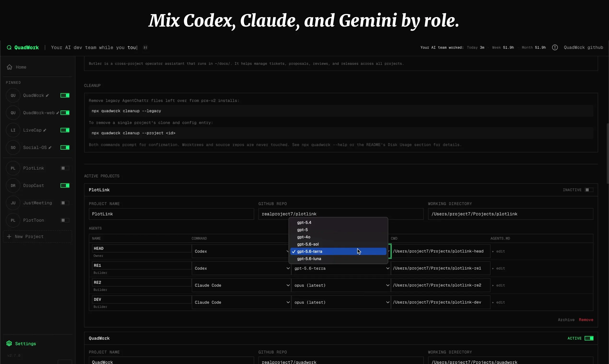Click the DropCast DR avatar

point(13,185)
